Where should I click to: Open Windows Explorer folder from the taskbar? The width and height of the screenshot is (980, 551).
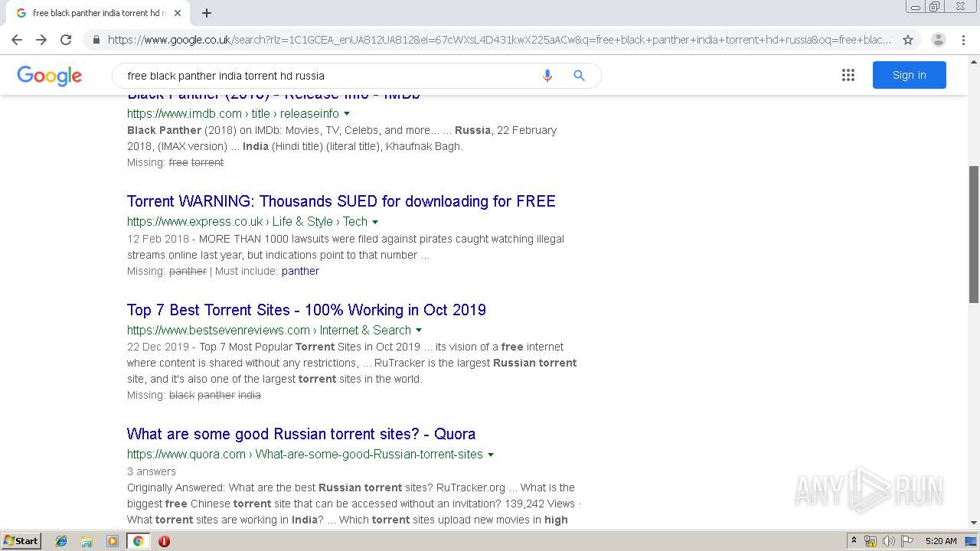[x=87, y=541]
